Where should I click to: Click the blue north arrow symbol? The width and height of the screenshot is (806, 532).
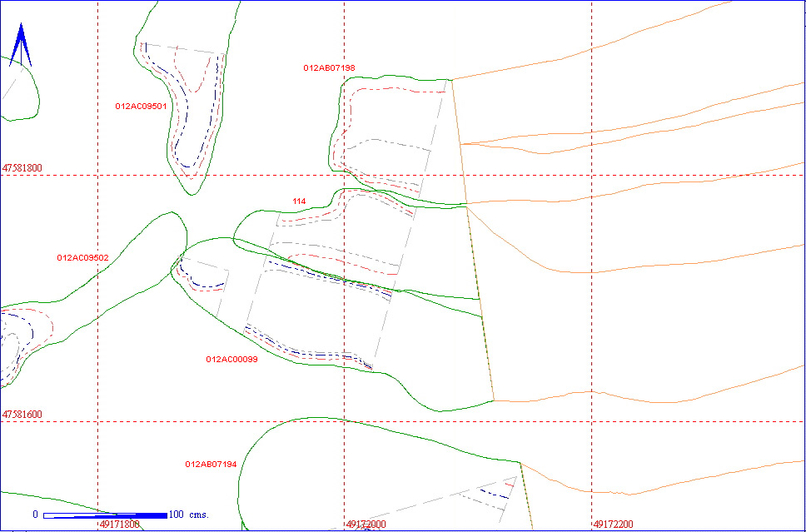tap(21, 45)
